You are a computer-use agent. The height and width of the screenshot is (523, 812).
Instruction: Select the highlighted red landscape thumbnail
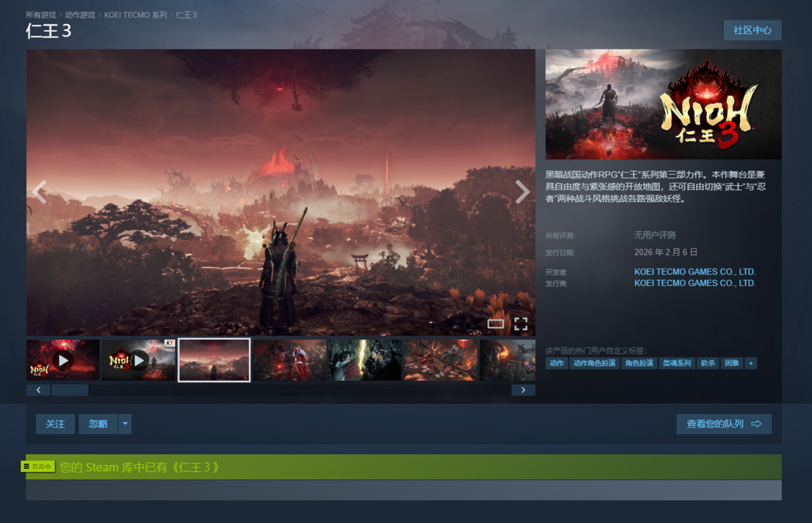(x=214, y=360)
